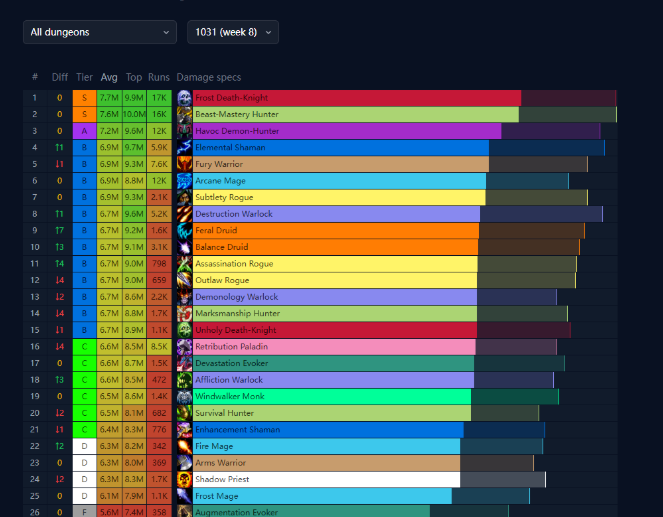Click the Windwalker Monk spec icon
The width and height of the screenshot is (663, 517).
click(x=185, y=396)
